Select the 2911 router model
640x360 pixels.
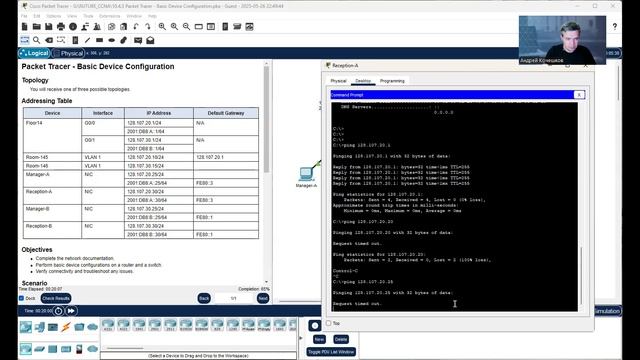[x=170, y=325]
